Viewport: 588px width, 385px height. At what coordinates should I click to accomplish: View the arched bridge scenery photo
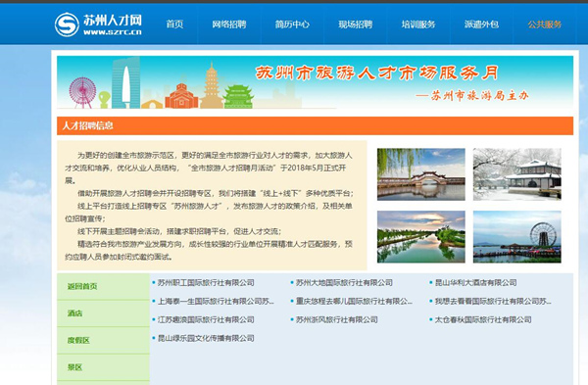[x=421, y=174]
